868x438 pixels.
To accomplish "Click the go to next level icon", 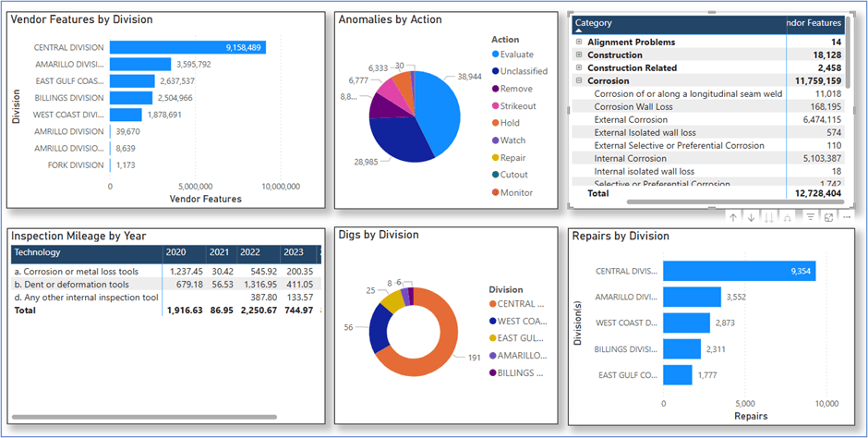I will (771, 217).
